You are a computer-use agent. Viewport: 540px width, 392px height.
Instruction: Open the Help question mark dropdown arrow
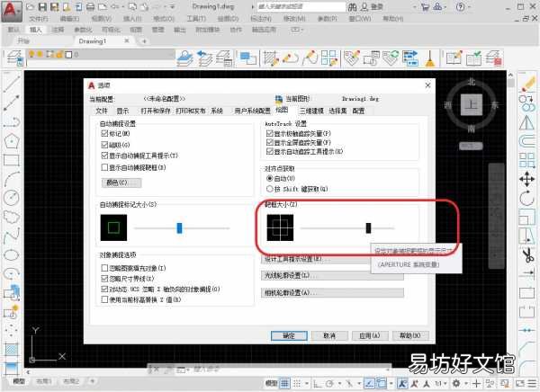click(469, 6)
